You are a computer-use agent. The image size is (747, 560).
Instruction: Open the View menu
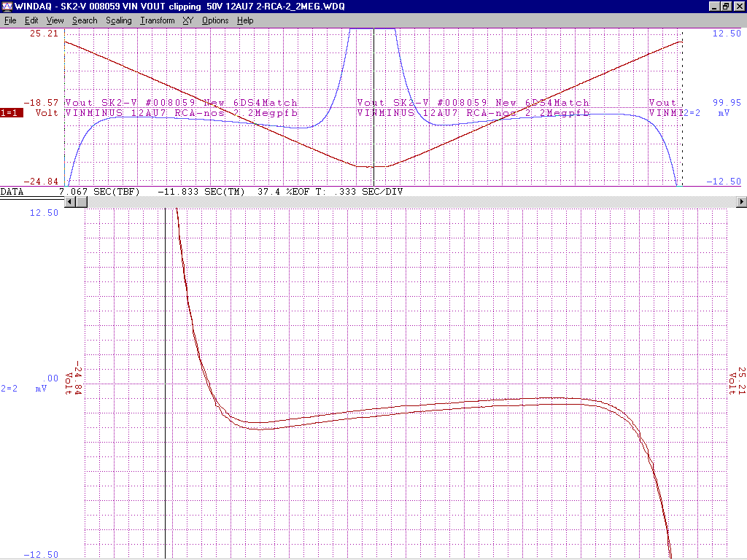(x=55, y=20)
